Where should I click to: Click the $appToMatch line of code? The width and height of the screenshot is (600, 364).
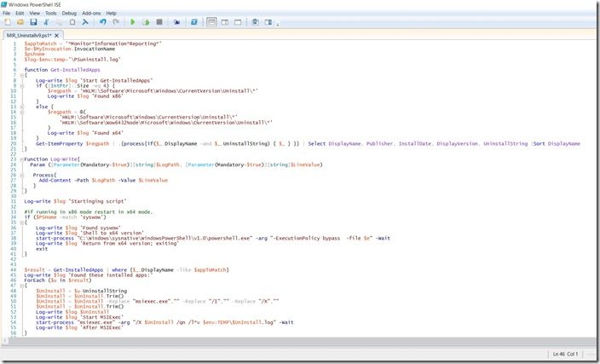(x=93, y=43)
